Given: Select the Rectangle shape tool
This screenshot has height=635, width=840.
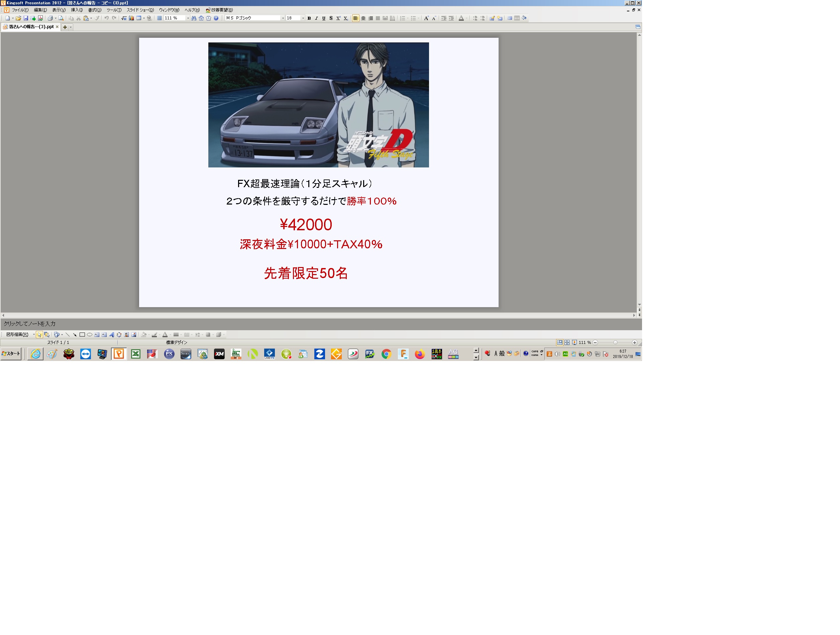Looking at the screenshot, I should (82, 335).
